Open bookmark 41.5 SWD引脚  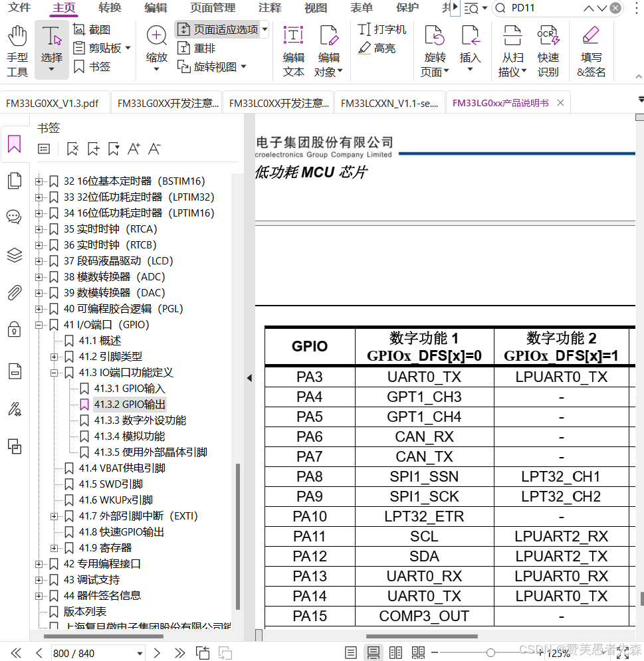pyautogui.click(x=111, y=484)
